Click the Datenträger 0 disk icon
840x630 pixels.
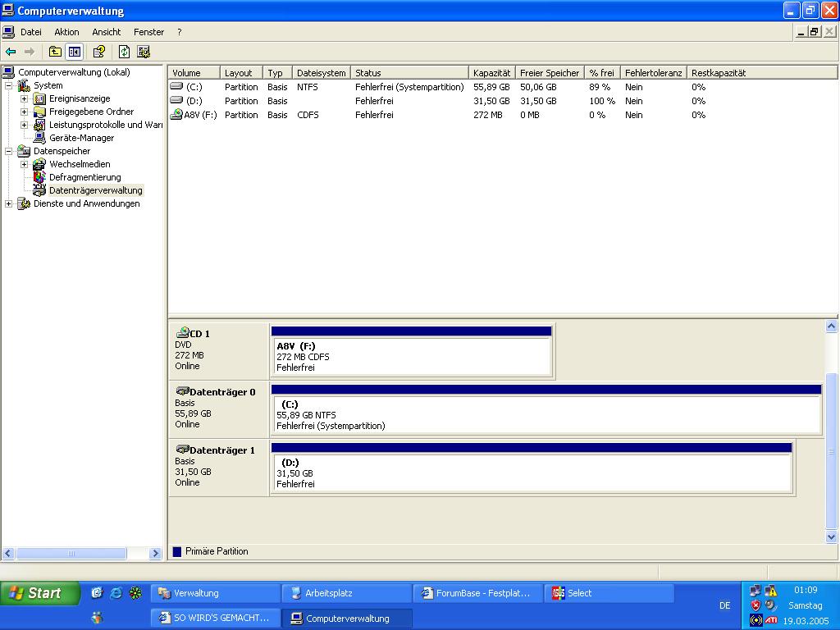click(183, 391)
